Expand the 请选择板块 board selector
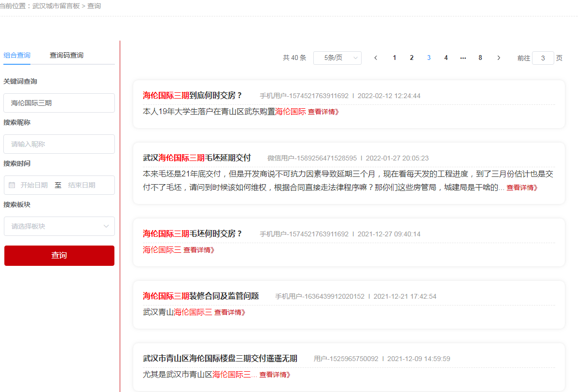The width and height of the screenshot is (588, 392). [59, 226]
